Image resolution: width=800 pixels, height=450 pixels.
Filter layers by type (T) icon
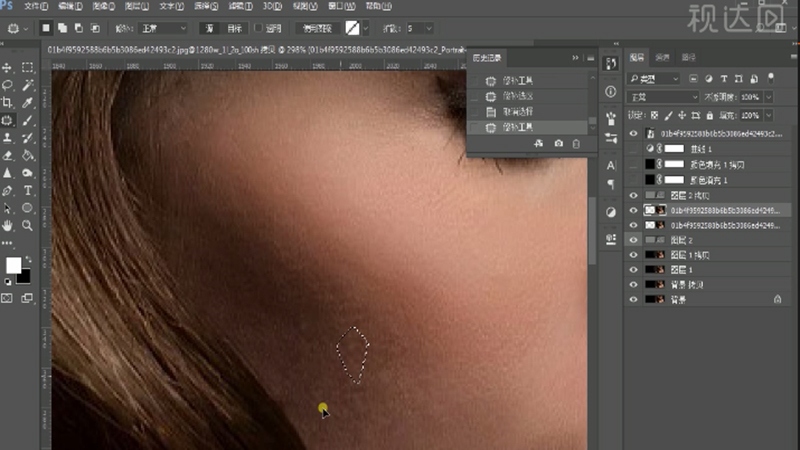(723, 79)
